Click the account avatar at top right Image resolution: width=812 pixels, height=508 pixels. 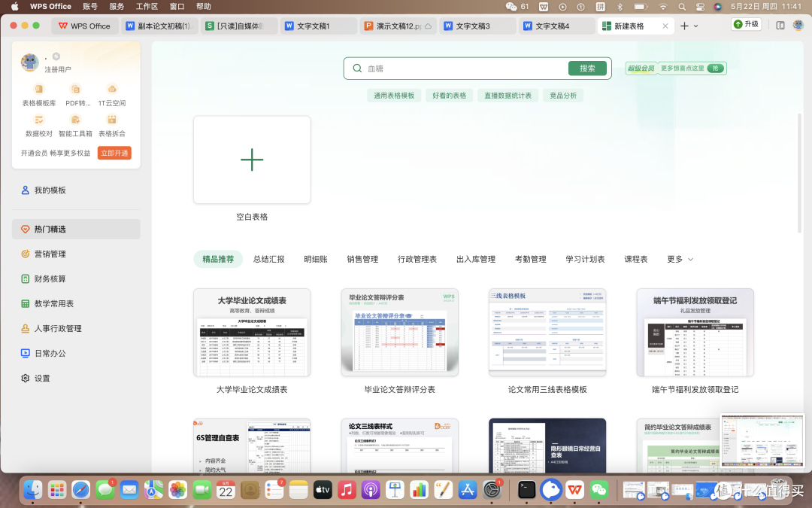tap(798, 25)
